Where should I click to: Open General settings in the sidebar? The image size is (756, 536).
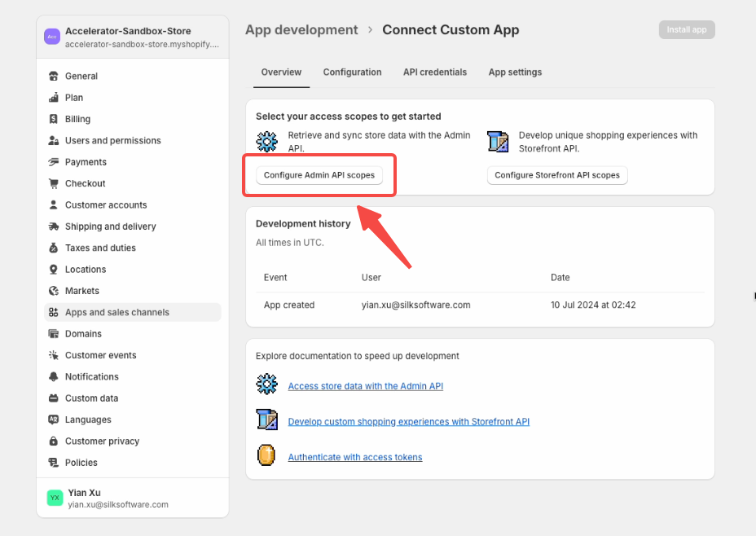(x=133, y=76)
